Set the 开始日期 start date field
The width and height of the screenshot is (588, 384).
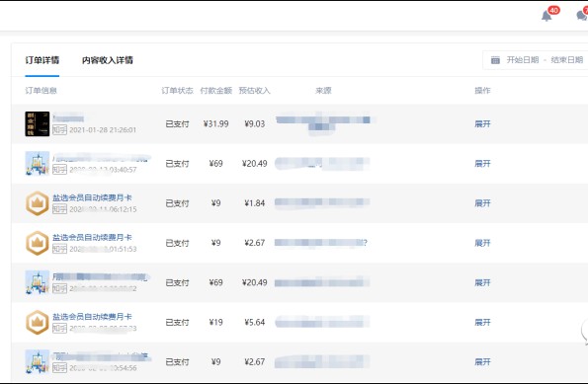523,60
